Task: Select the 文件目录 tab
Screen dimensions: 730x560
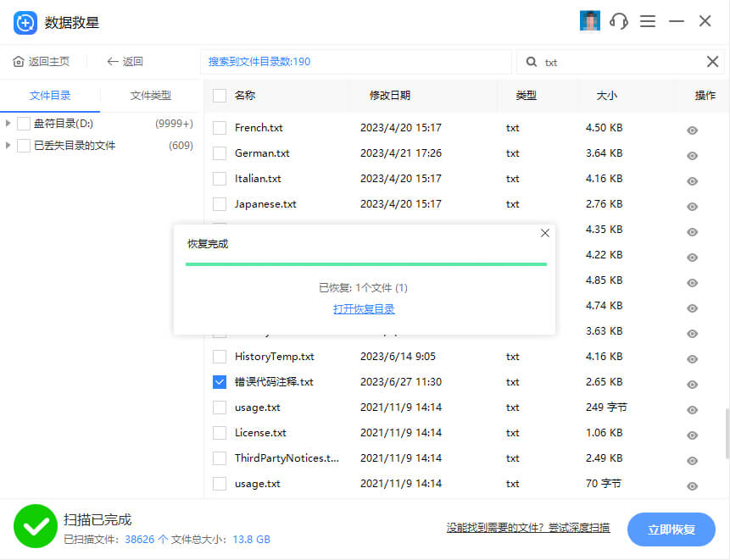Action: point(50,96)
